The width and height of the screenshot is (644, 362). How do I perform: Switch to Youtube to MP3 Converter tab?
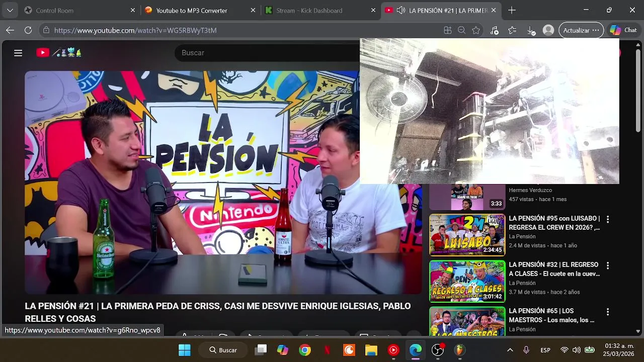tap(200, 10)
